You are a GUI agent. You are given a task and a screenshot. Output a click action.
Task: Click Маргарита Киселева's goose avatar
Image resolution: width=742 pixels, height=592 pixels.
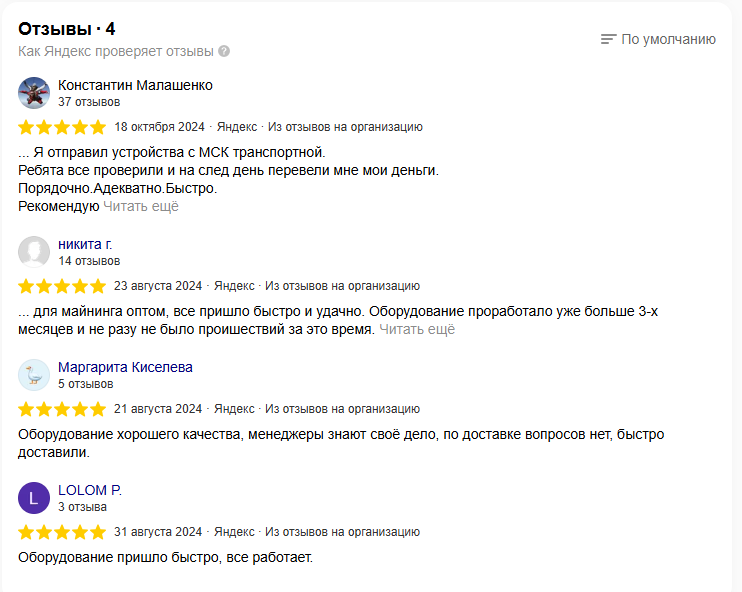[x=34, y=374]
